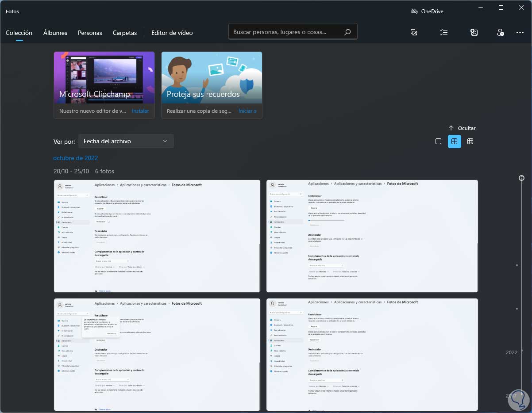This screenshot has width=532, height=413.
Task: Click the OneDrive cloud icon
Action: pyautogui.click(x=414, y=11)
